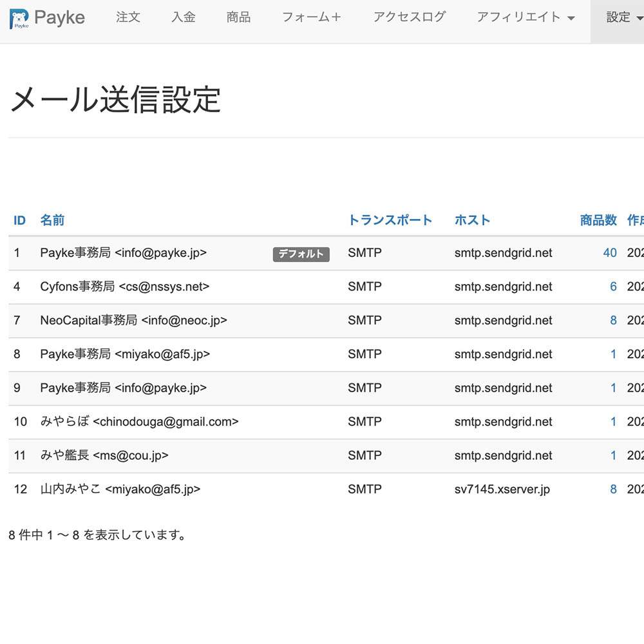Sort the table by ID column
The image size is (644, 644).
(x=19, y=220)
